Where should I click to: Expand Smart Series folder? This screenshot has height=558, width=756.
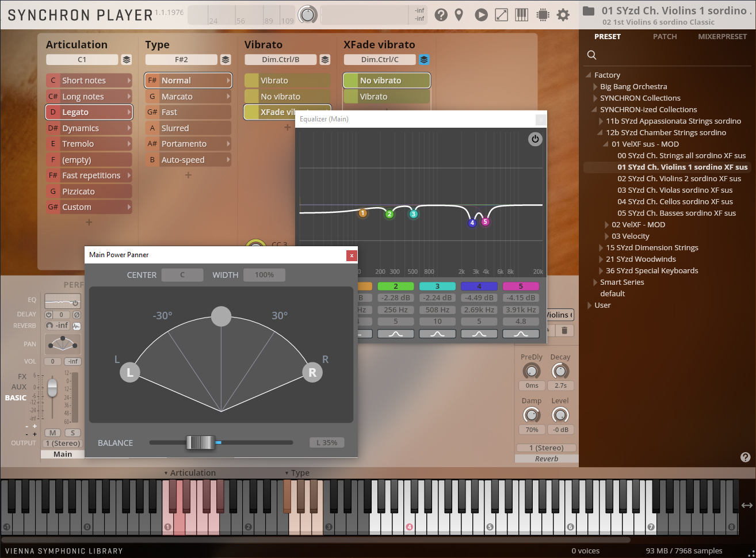pyautogui.click(x=595, y=282)
